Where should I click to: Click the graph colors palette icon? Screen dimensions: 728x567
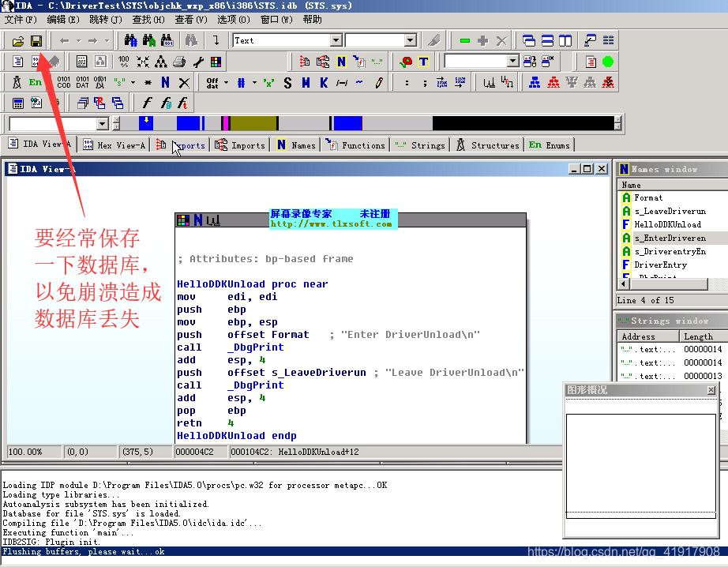[x=216, y=62]
